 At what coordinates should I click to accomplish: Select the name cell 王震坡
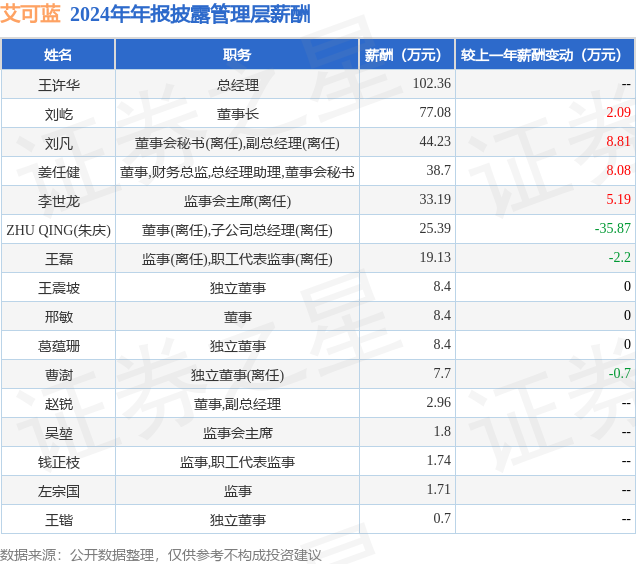coord(59,288)
